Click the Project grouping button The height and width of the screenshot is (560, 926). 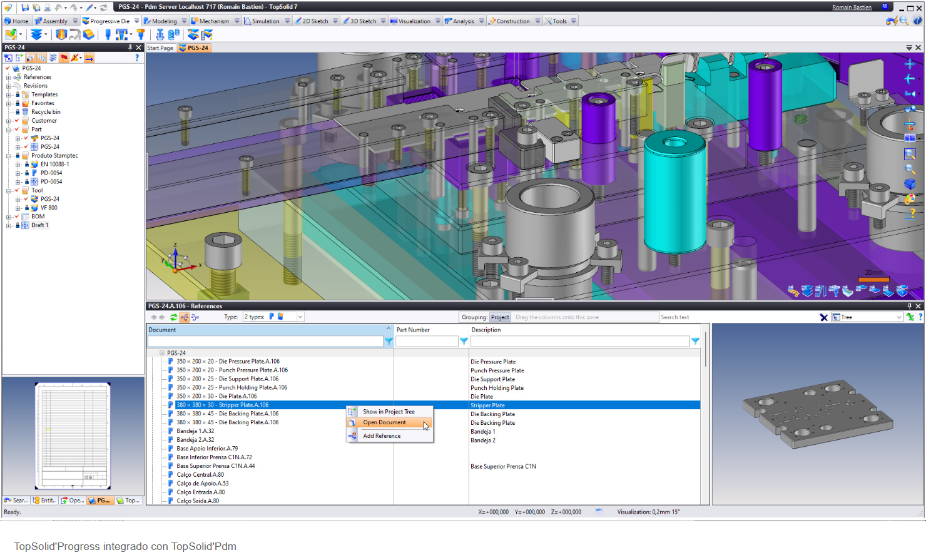tap(500, 317)
